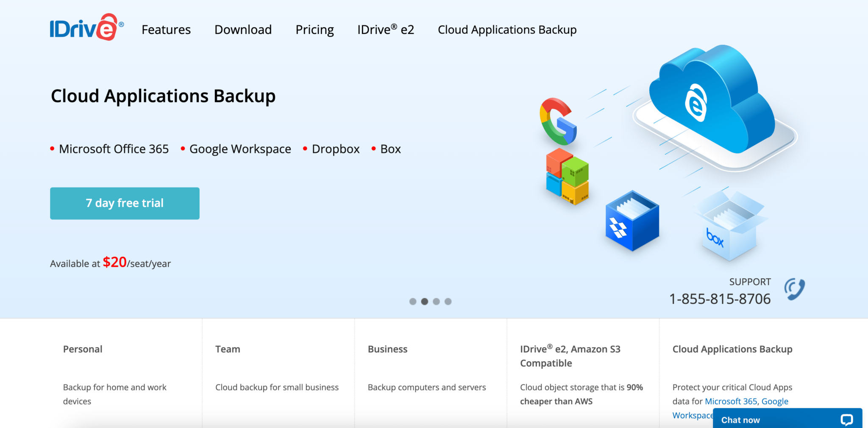868x428 pixels.
Task: Open the Pricing menu
Action: [314, 30]
